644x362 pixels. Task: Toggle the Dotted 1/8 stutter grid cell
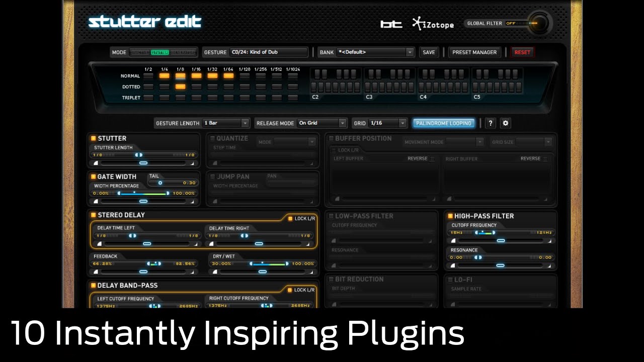click(180, 86)
